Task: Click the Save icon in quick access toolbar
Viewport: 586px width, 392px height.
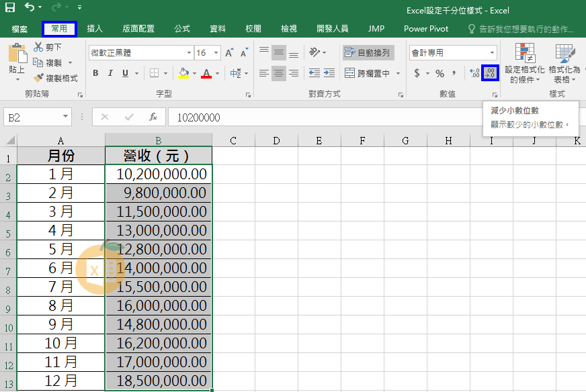Action: point(10,8)
